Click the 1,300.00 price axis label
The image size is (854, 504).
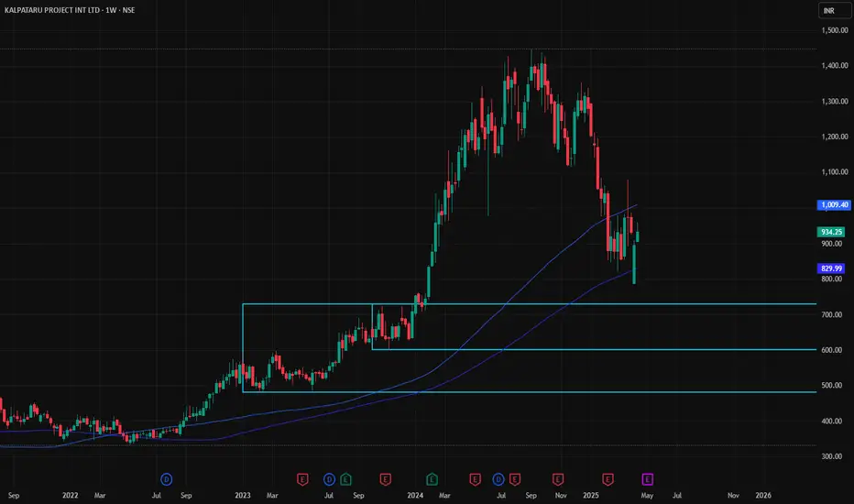tap(835, 102)
